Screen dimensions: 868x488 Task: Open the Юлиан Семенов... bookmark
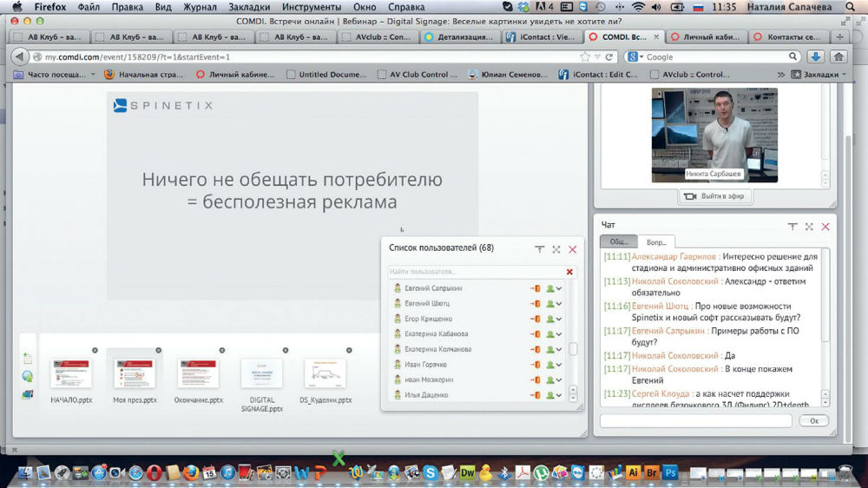pos(507,74)
